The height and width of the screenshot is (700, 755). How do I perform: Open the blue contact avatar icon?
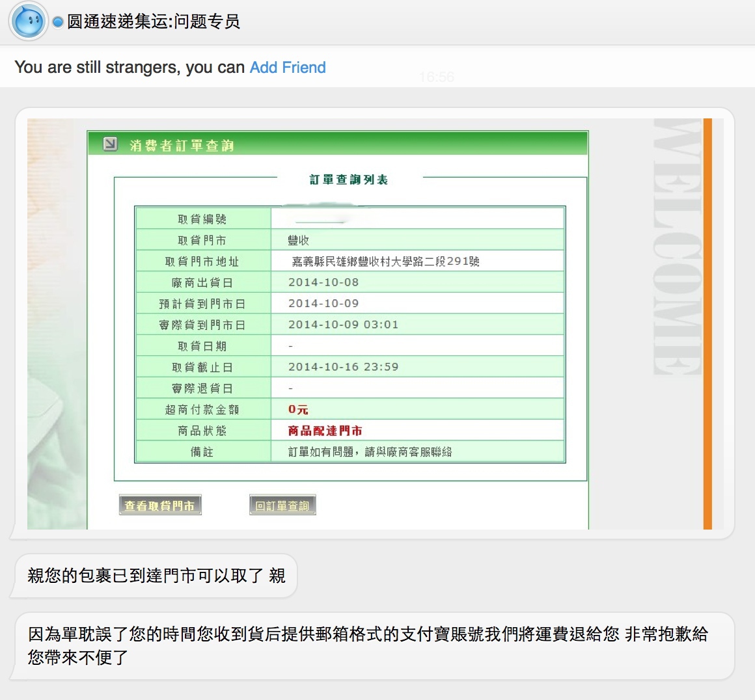(x=29, y=21)
